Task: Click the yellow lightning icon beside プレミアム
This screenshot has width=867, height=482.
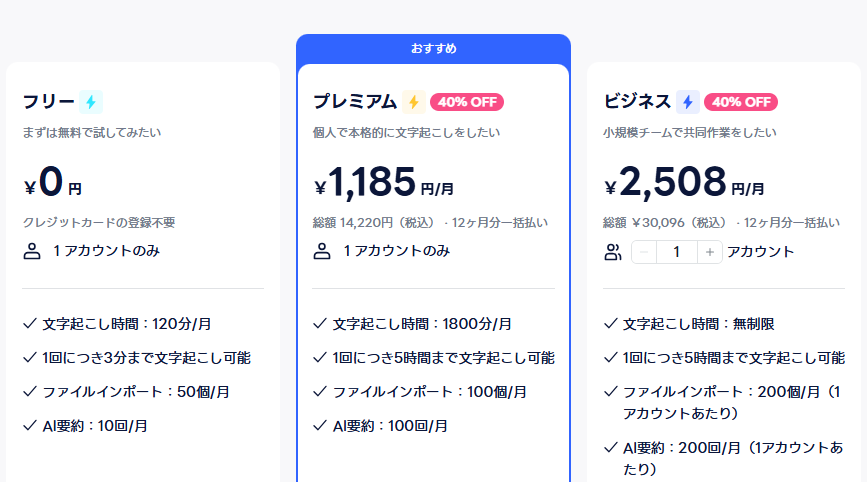Action: point(414,102)
